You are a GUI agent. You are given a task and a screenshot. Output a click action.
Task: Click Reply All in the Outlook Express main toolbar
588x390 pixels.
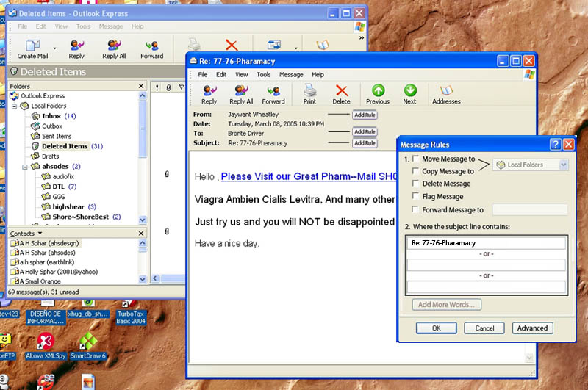114,49
